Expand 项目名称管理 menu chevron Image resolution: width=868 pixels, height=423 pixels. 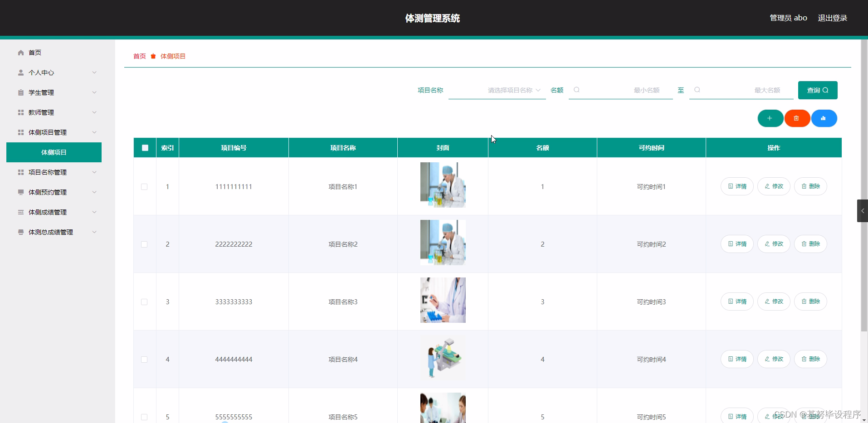[94, 172]
